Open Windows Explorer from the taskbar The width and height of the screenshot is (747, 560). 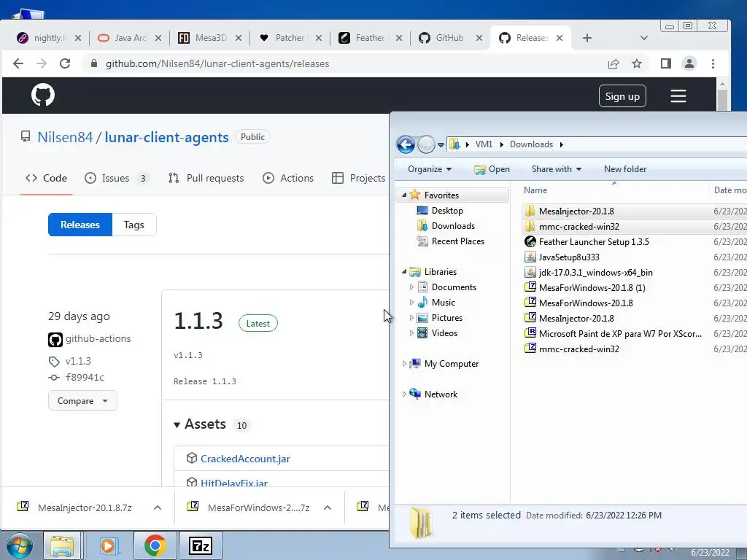63,545
